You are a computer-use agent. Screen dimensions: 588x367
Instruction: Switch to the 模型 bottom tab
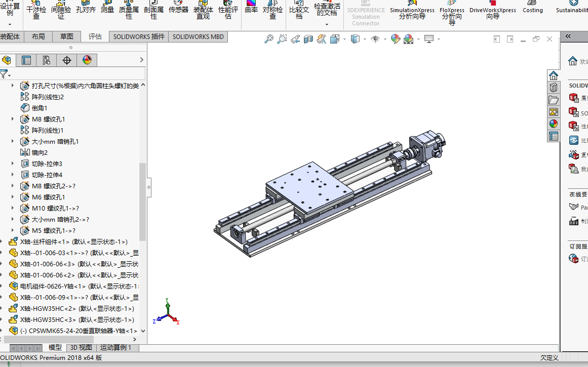point(55,348)
